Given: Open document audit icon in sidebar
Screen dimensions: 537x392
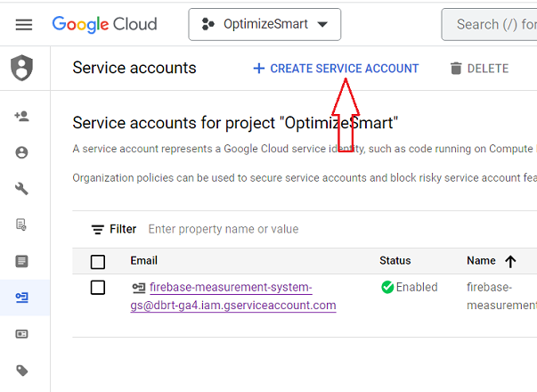Looking at the screenshot, I should click(x=21, y=225).
